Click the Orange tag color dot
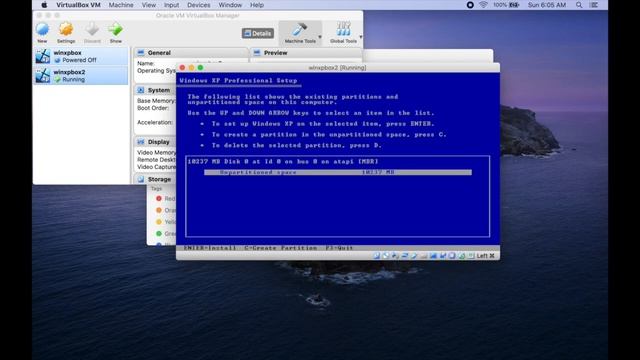Image resolution: width=640 pixels, height=360 pixels. pyautogui.click(x=159, y=210)
